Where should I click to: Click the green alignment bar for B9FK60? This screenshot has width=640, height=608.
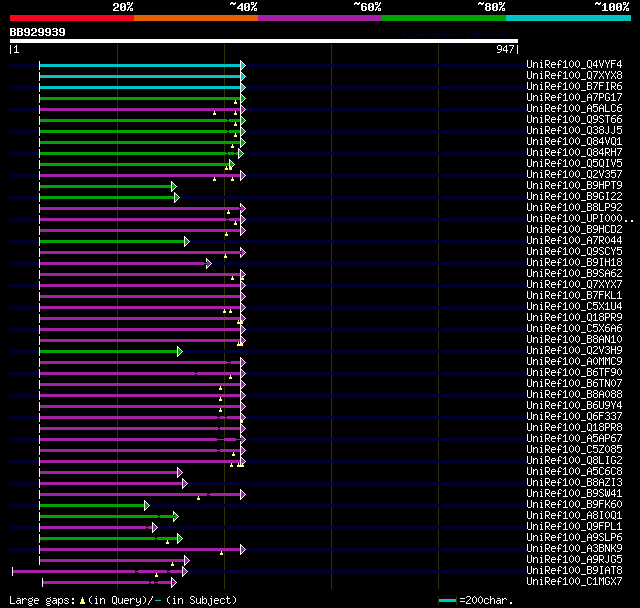coord(92,506)
